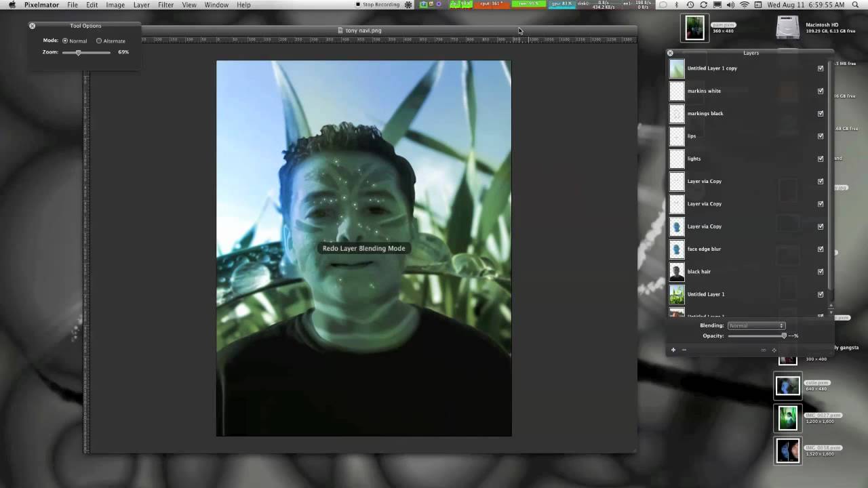Open the Pixelmator application menu

pos(41,5)
